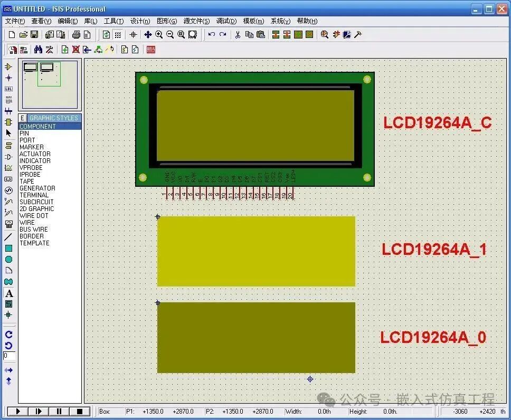Save the design with the floppy disk icon
Screen dimensions: 511x420
34,34
